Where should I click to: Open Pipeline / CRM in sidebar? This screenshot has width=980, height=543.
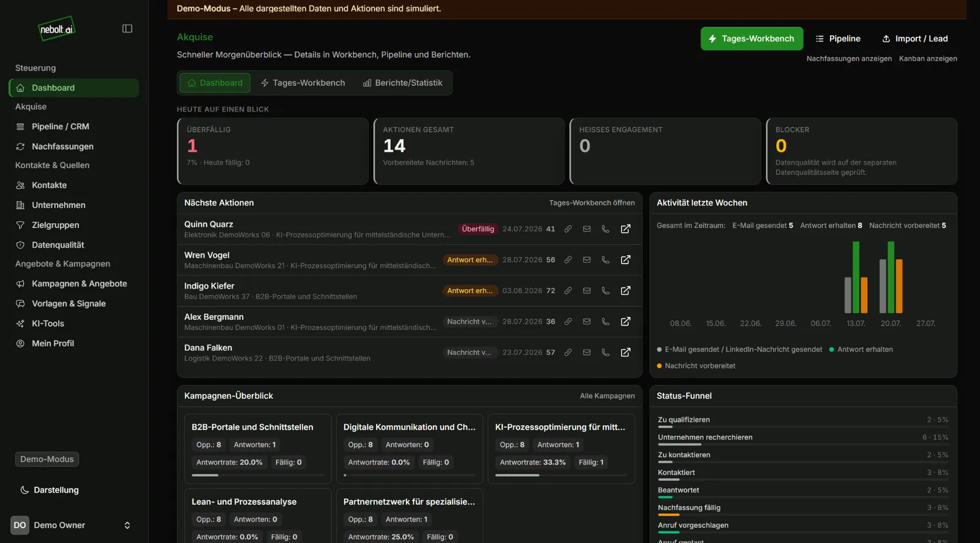point(73,126)
